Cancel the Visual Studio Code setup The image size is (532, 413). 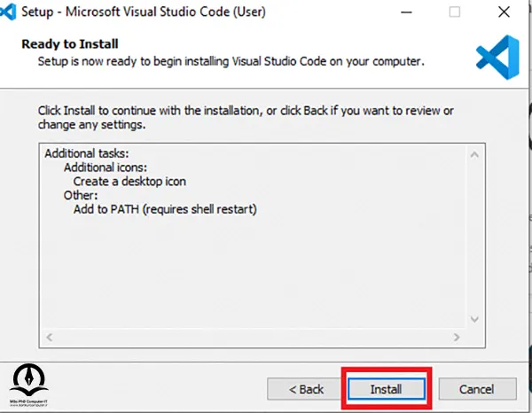[477, 389]
